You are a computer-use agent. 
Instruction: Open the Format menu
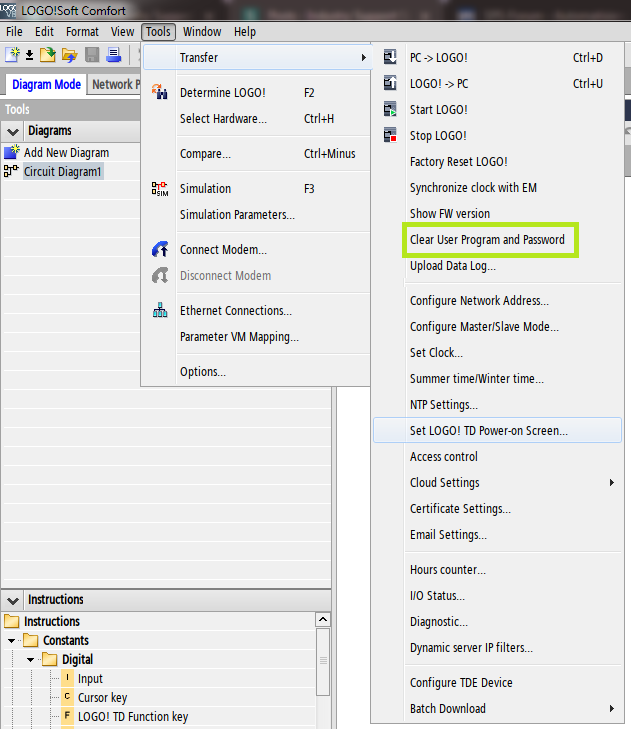point(82,32)
